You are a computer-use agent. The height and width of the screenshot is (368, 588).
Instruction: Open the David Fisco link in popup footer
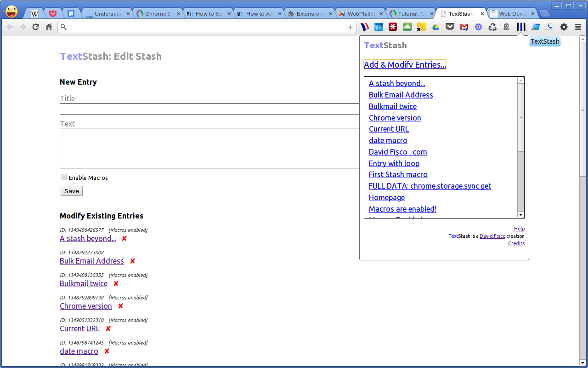[x=492, y=236]
